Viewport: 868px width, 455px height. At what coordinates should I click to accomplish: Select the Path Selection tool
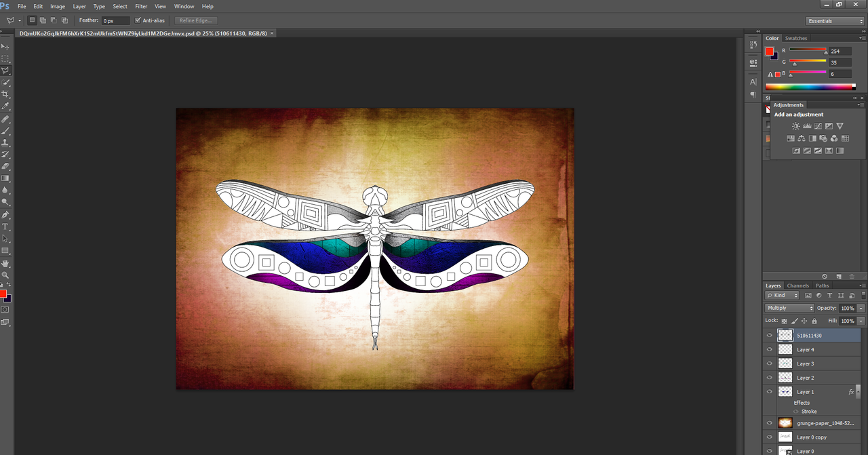(x=5, y=239)
